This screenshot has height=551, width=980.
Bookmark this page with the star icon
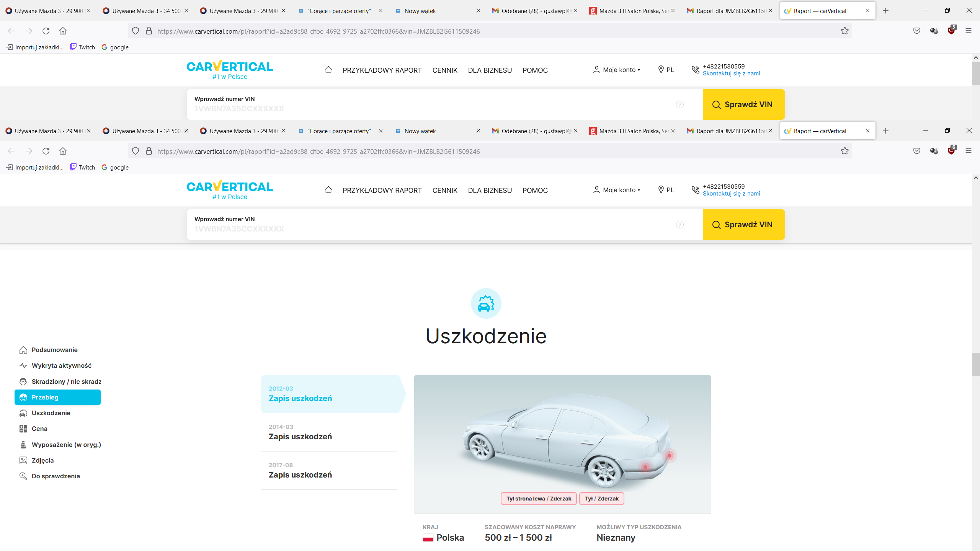click(845, 151)
